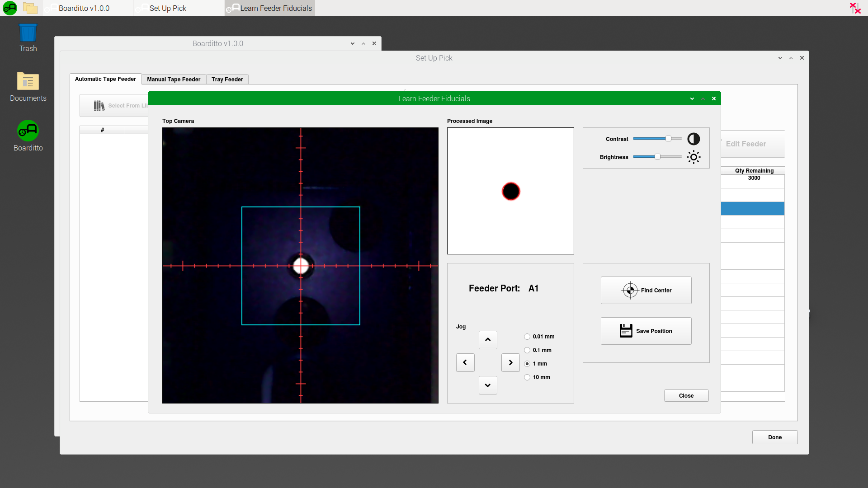Click the Done button
The image size is (868, 488).
coord(774,437)
